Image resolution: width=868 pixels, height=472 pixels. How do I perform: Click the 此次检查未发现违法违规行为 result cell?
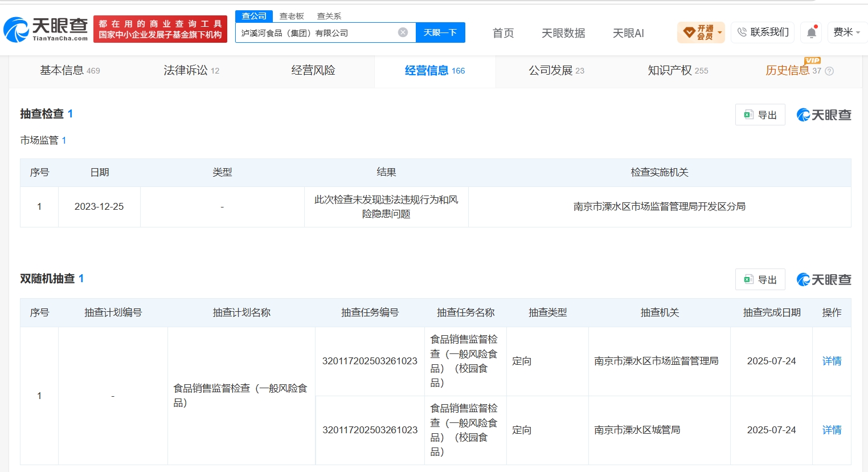(386, 207)
